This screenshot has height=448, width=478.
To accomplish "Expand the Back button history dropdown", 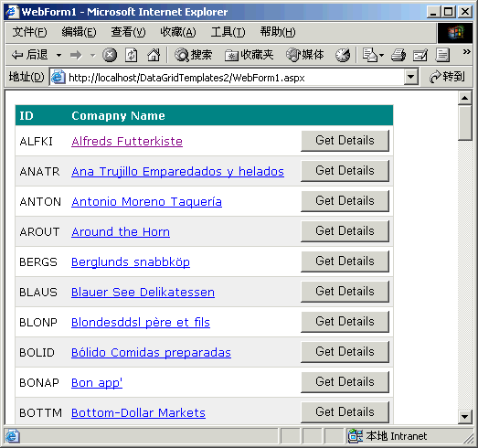I will tap(58, 56).
